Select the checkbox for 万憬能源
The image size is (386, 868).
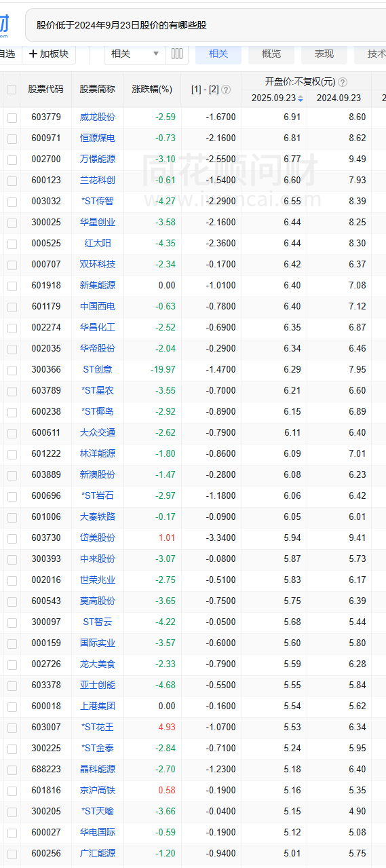(x=12, y=159)
